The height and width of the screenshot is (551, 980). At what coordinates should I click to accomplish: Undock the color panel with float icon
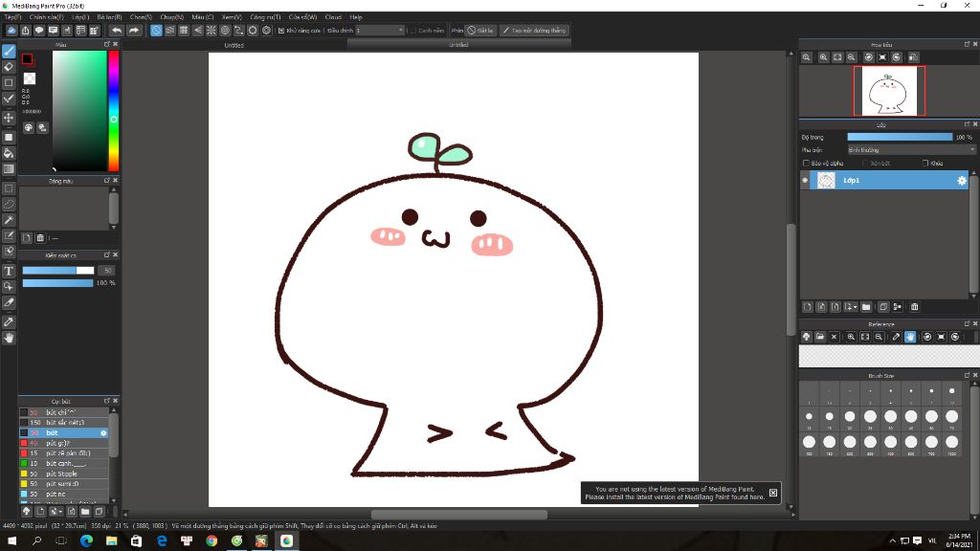point(107,44)
